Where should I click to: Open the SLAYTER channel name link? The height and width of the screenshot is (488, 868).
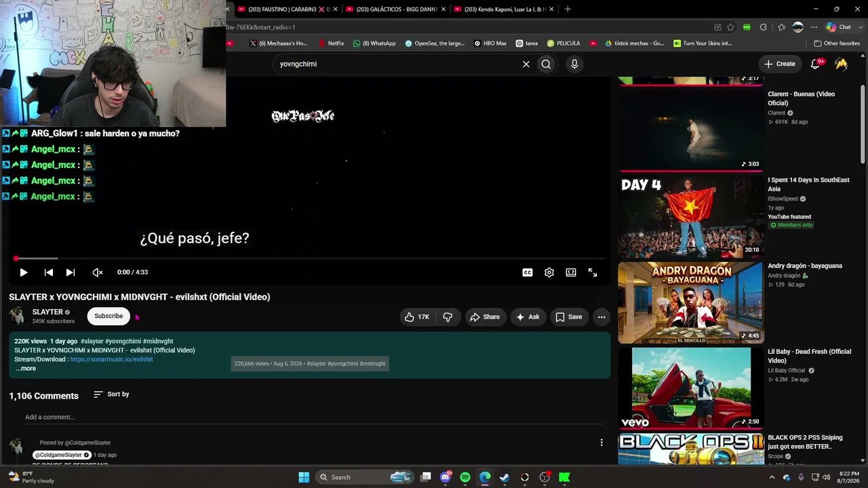coord(47,312)
